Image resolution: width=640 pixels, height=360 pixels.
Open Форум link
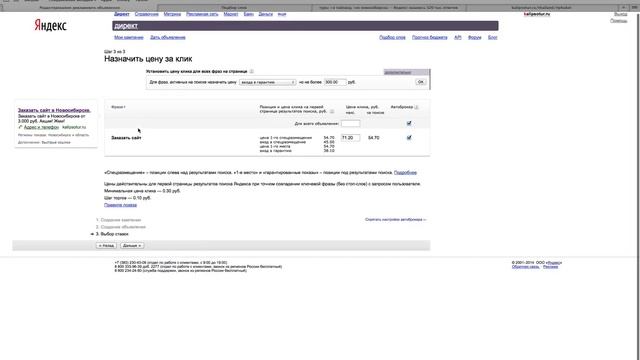tap(474, 38)
